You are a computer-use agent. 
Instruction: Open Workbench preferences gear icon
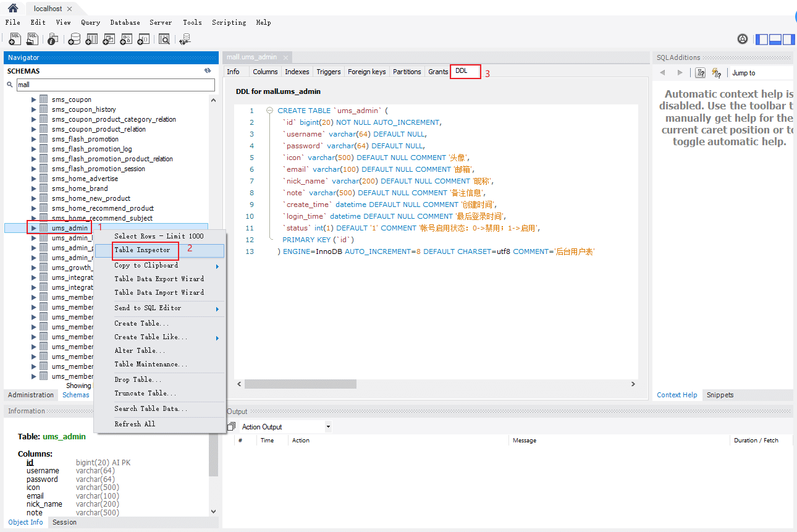point(743,39)
